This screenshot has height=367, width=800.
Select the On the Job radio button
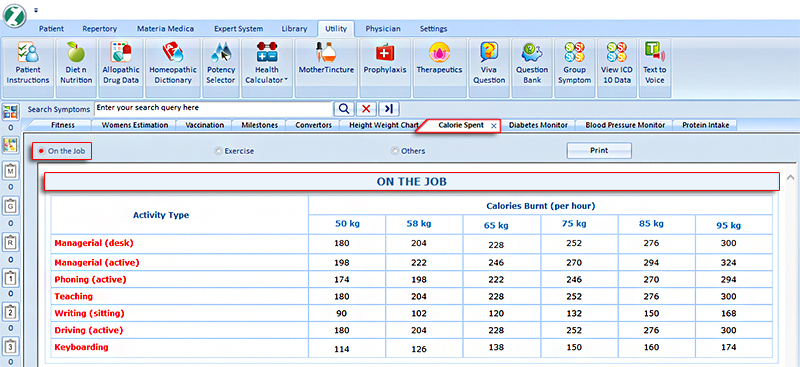(x=41, y=151)
